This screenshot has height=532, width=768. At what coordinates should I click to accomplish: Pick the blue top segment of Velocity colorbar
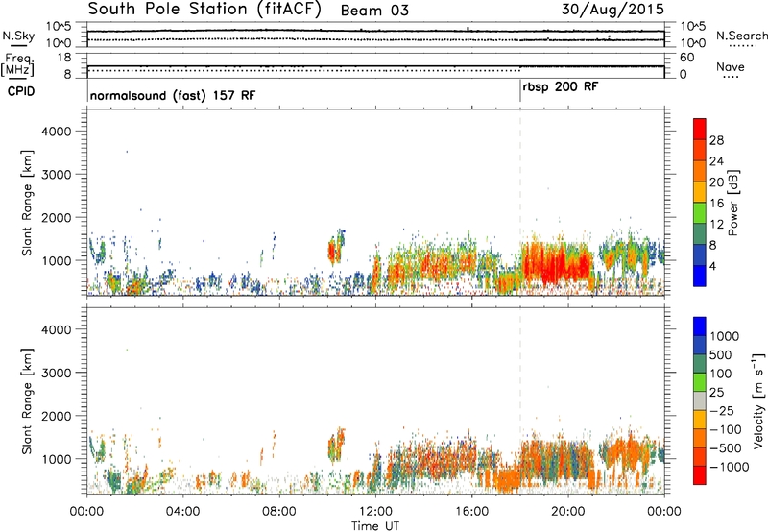[x=700, y=326]
